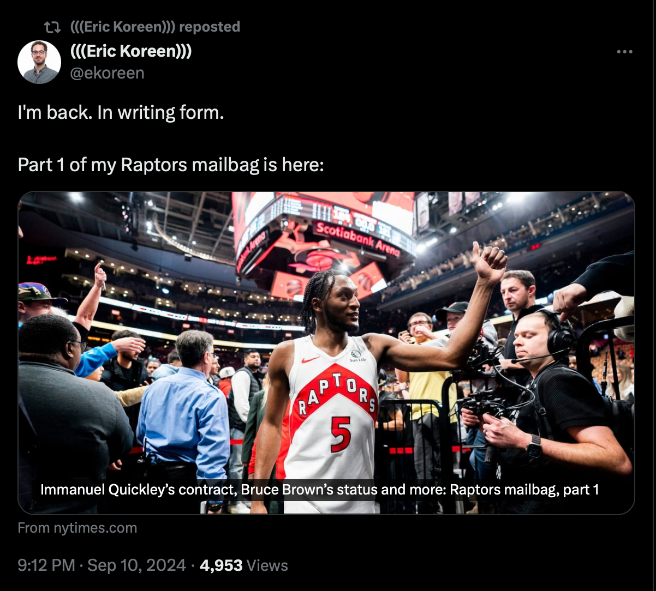This screenshot has height=591, width=656.
Task: Click the 9:12 PM timestamp
Action: (x=46, y=565)
